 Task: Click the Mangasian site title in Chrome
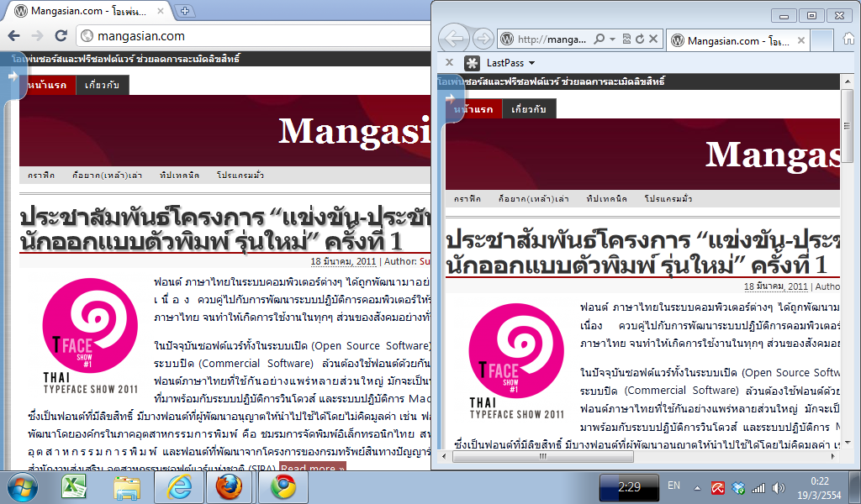coord(355,132)
